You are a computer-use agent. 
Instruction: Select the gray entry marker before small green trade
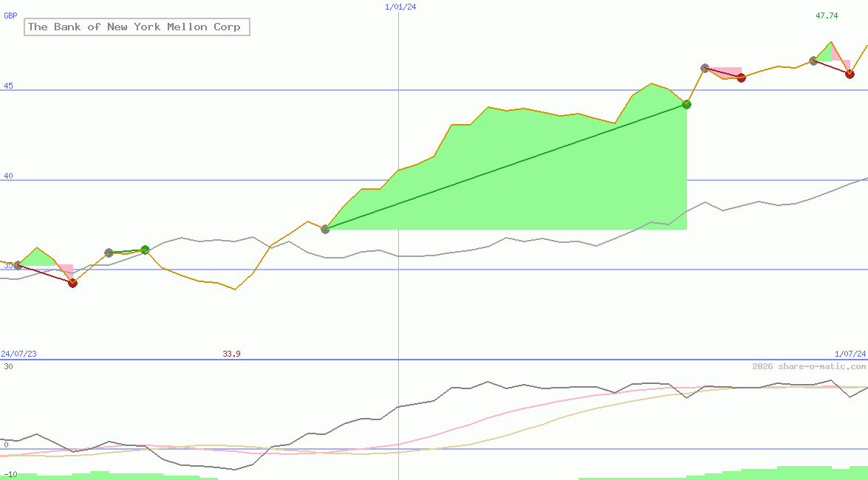(x=109, y=253)
